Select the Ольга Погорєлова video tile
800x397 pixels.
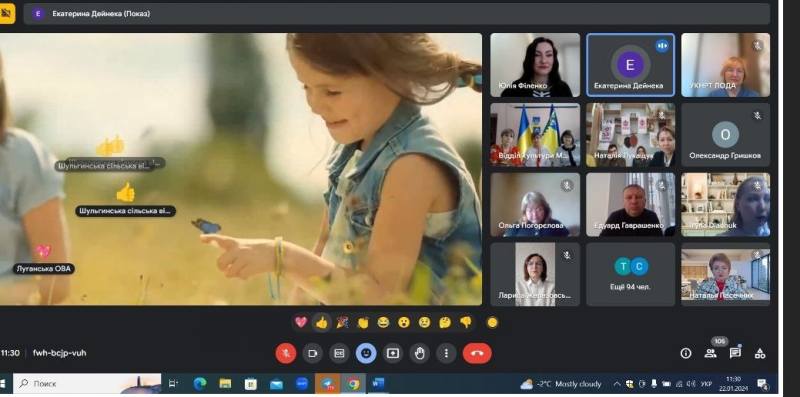click(x=535, y=205)
